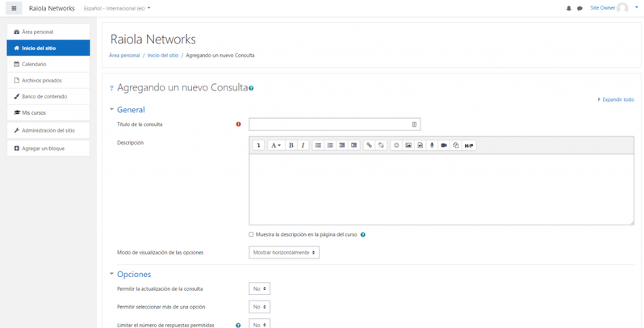Toggle the hamburger side menu button

pyautogui.click(x=14, y=8)
